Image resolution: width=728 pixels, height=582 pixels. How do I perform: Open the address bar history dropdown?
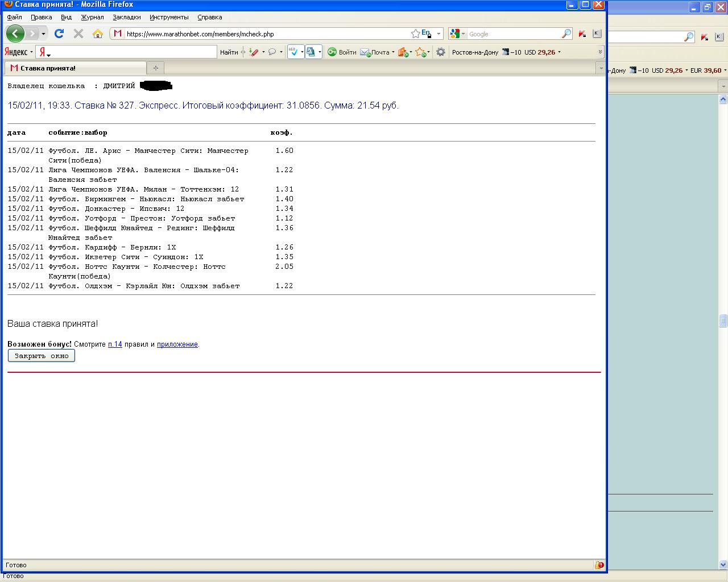[439, 34]
